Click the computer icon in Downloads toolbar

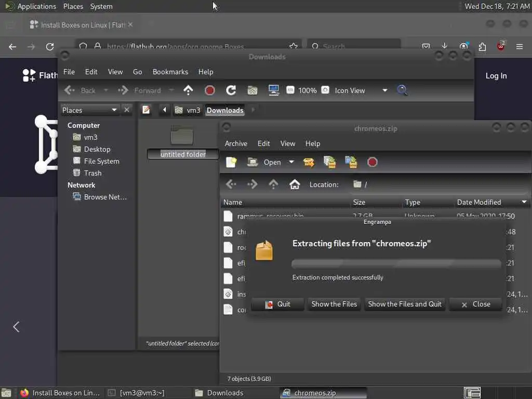(x=273, y=90)
